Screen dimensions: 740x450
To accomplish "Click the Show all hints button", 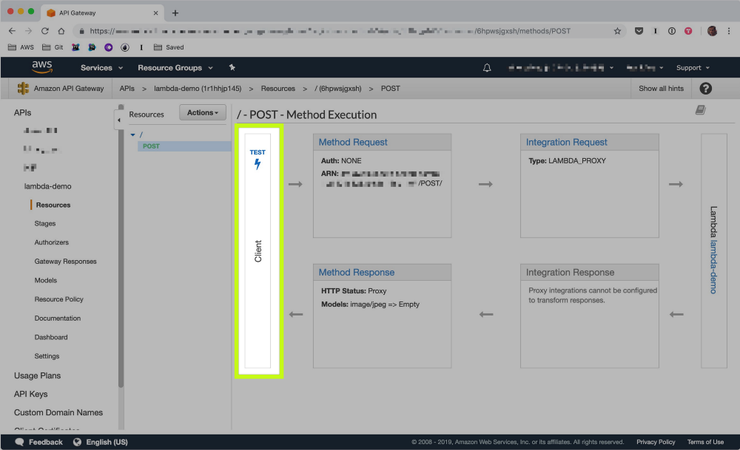I will pyautogui.click(x=661, y=88).
